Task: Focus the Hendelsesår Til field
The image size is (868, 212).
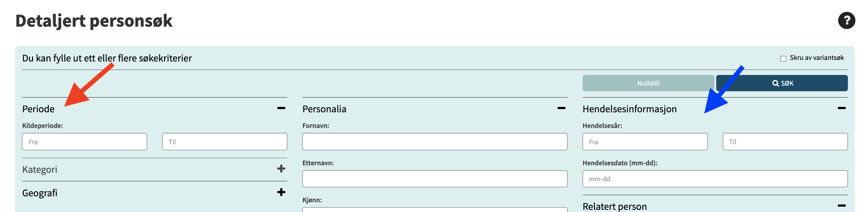Action: [785, 142]
